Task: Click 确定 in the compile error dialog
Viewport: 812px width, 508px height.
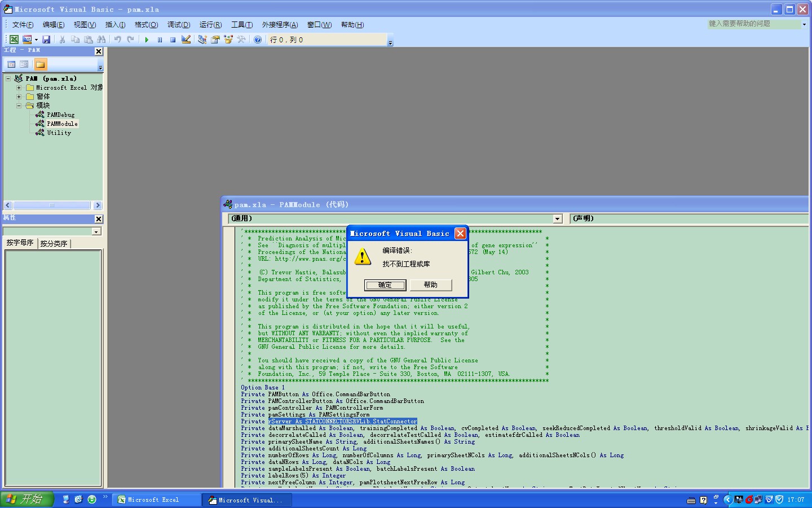Action: click(385, 284)
